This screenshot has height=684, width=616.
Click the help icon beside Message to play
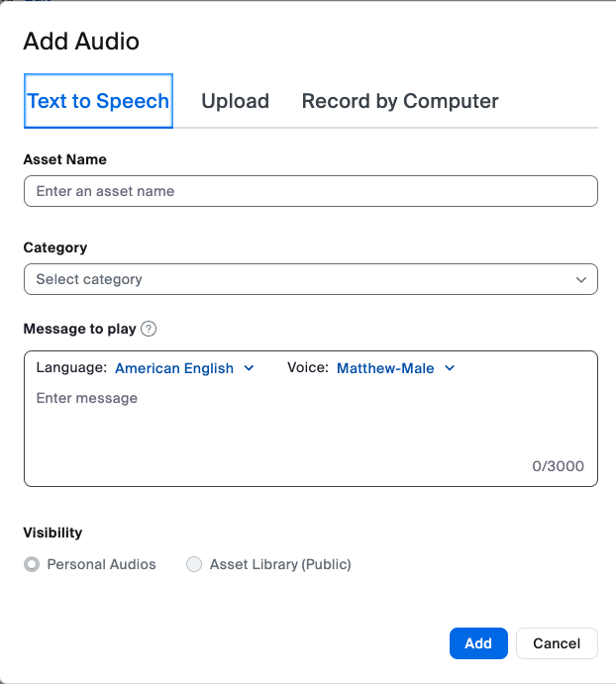click(150, 330)
